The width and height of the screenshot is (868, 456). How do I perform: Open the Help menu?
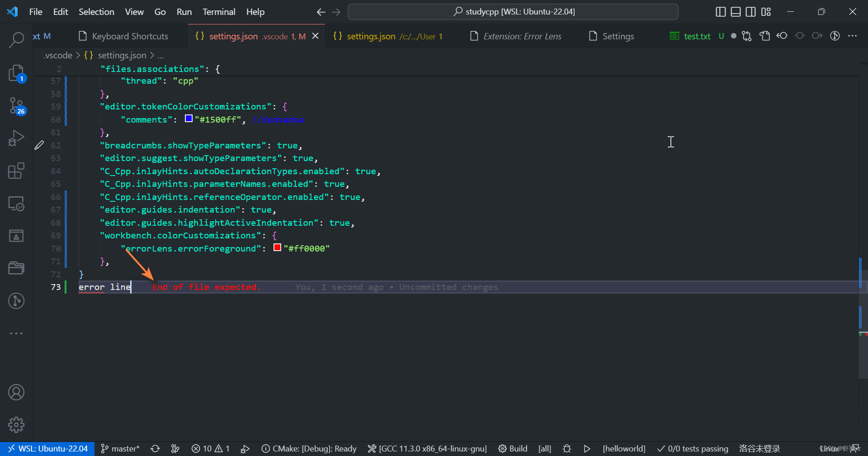pyautogui.click(x=255, y=12)
